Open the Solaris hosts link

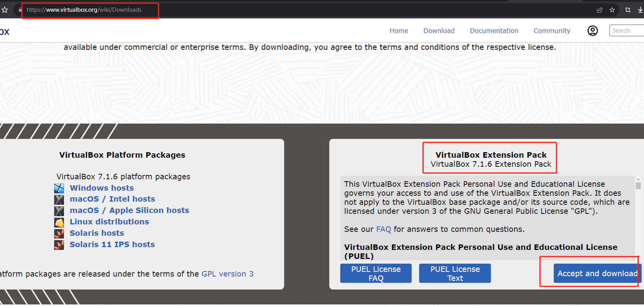pyautogui.click(x=97, y=233)
